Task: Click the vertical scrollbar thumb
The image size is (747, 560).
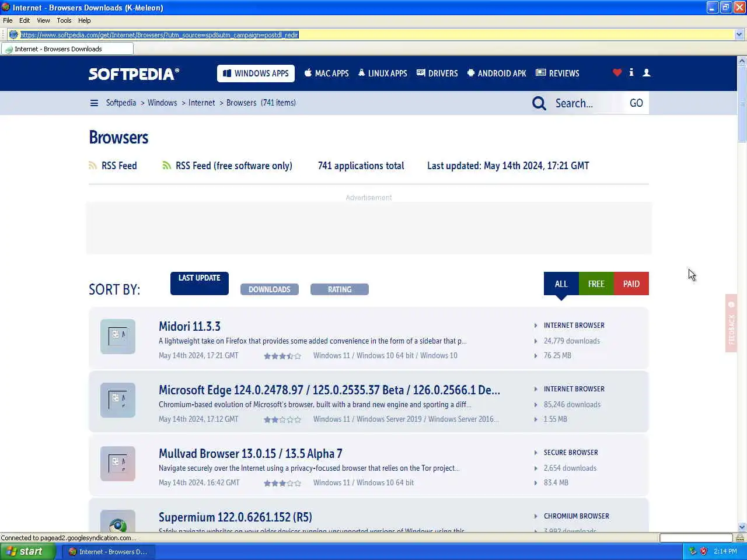Action: click(x=742, y=104)
